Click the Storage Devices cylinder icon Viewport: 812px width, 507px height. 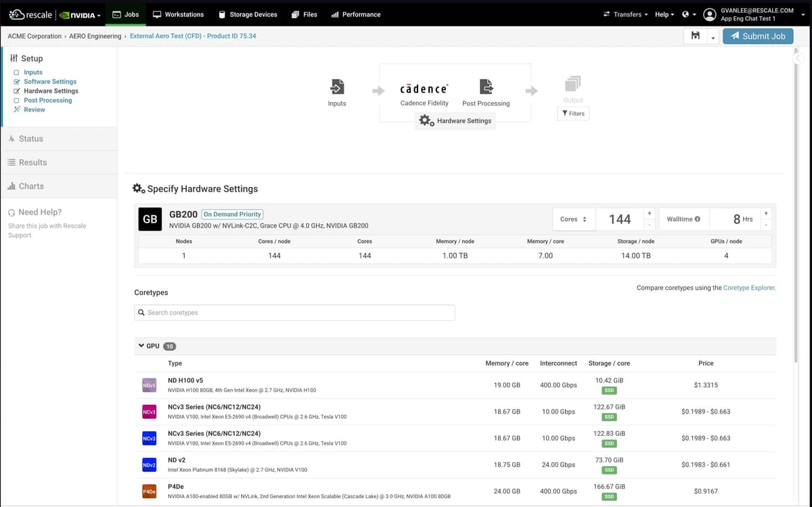[x=222, y=14]
